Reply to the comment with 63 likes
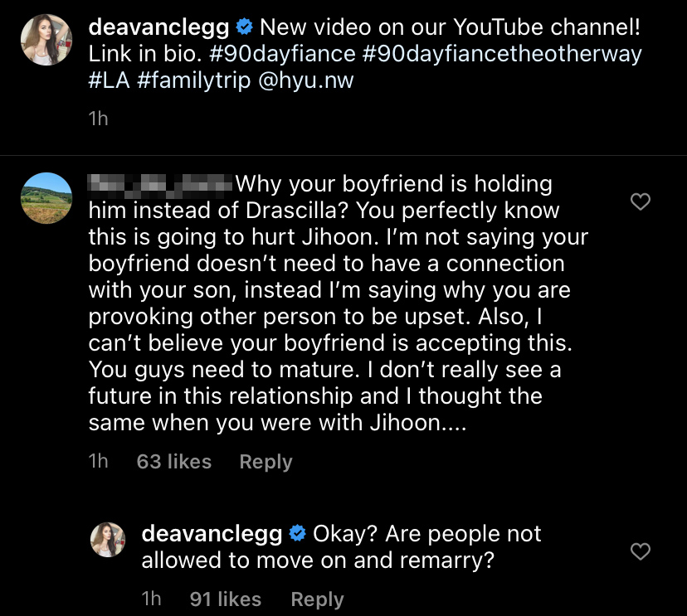The width and height of the screenshot is (687, 616). tap(266, 462)
